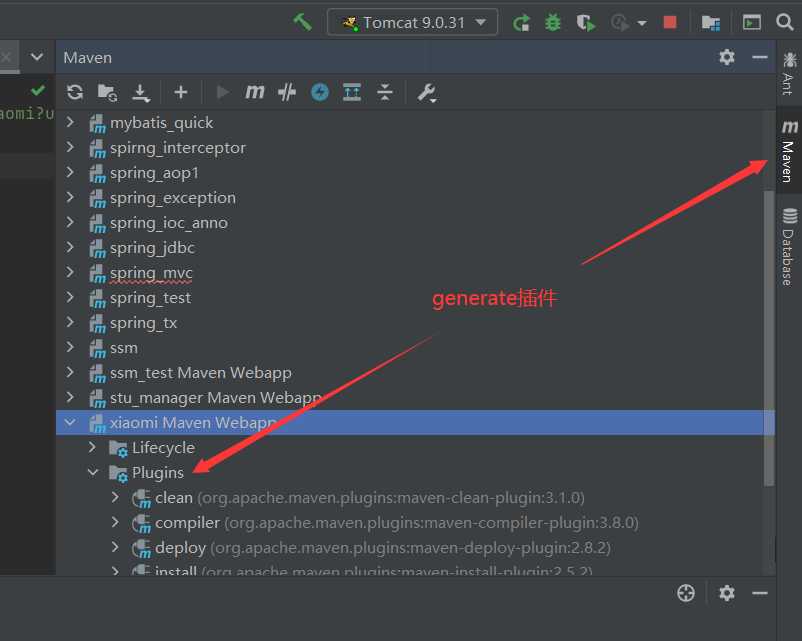Open Maven panel settings gear
This screenshot has width=802, height=641.
point(727,57)
